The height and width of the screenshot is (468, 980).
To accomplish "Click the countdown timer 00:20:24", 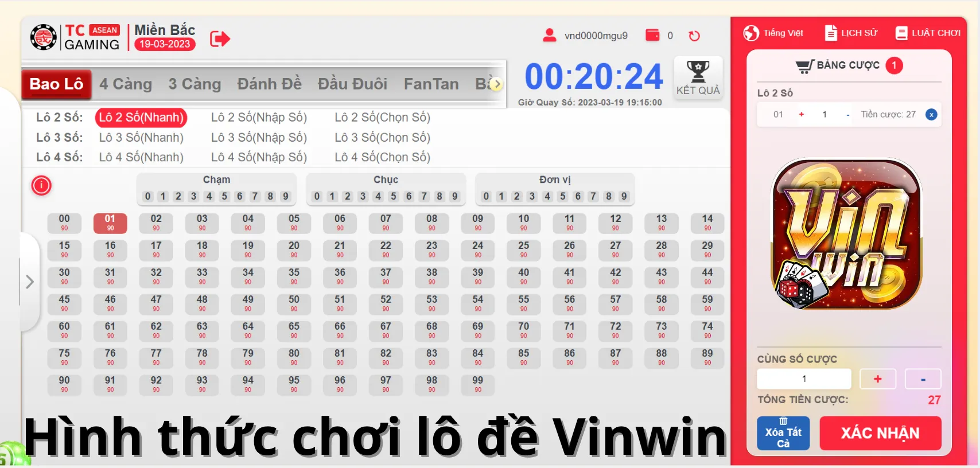I will coord(594,77).
